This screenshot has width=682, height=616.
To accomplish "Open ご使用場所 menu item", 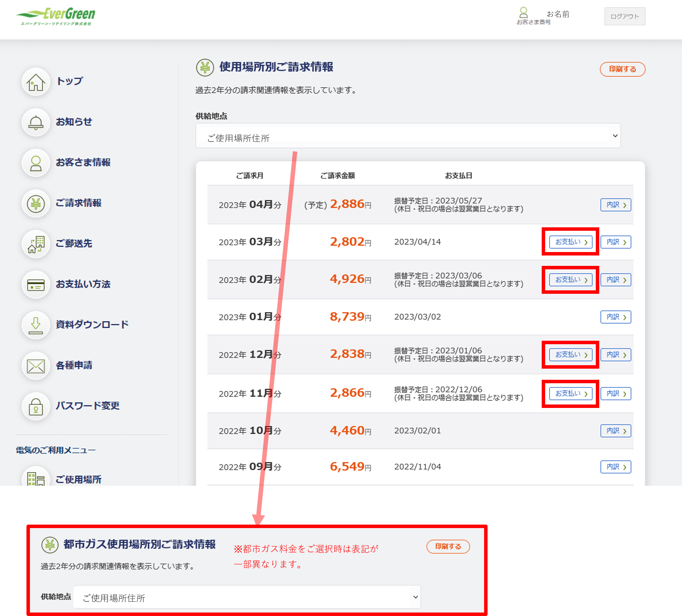I will point(79,480).
